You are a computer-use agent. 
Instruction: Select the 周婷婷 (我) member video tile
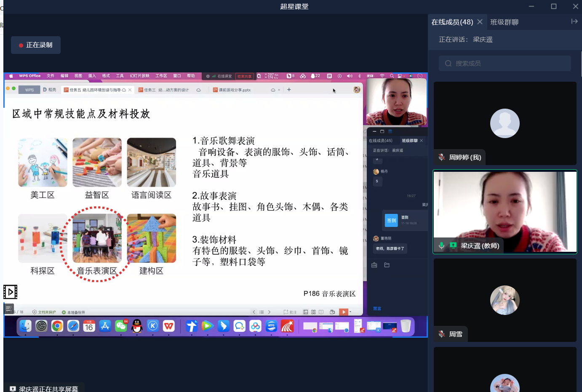coord(505,123)
